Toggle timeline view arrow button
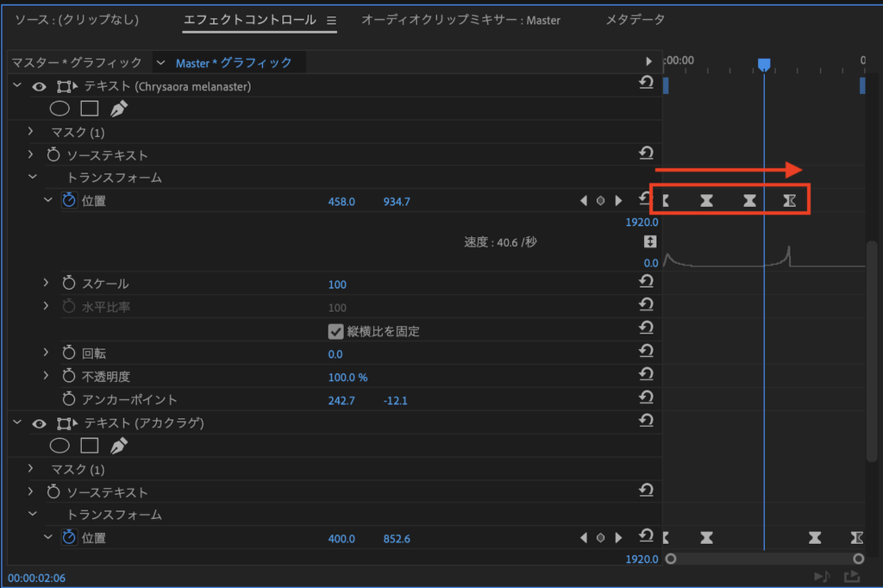This screenshot has width=883, height=588. 648,61
